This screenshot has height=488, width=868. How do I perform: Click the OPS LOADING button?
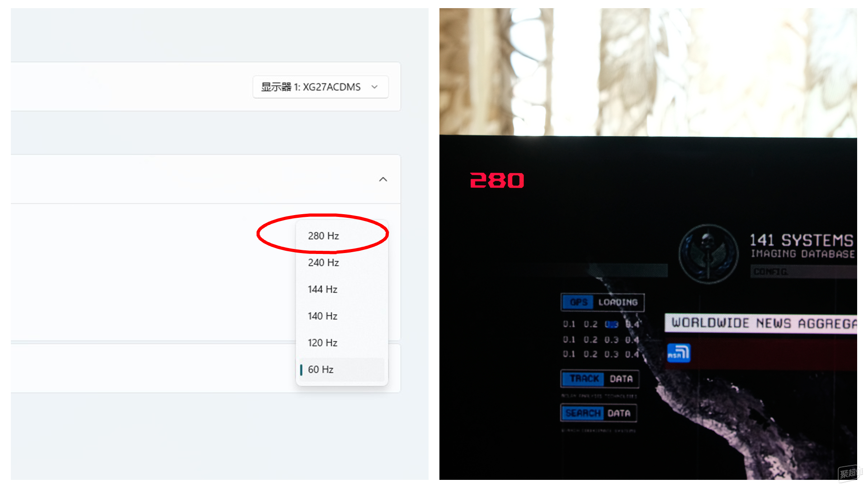tap(603, 302)
